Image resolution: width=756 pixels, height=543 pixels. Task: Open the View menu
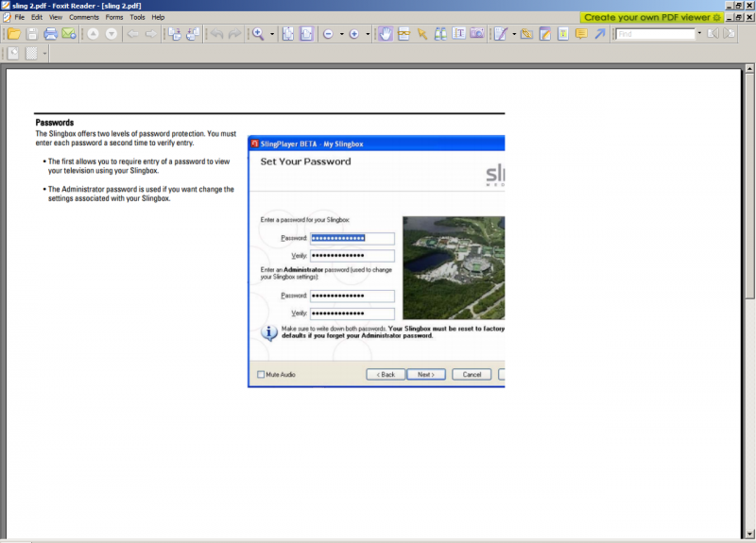tap(56, 17)
